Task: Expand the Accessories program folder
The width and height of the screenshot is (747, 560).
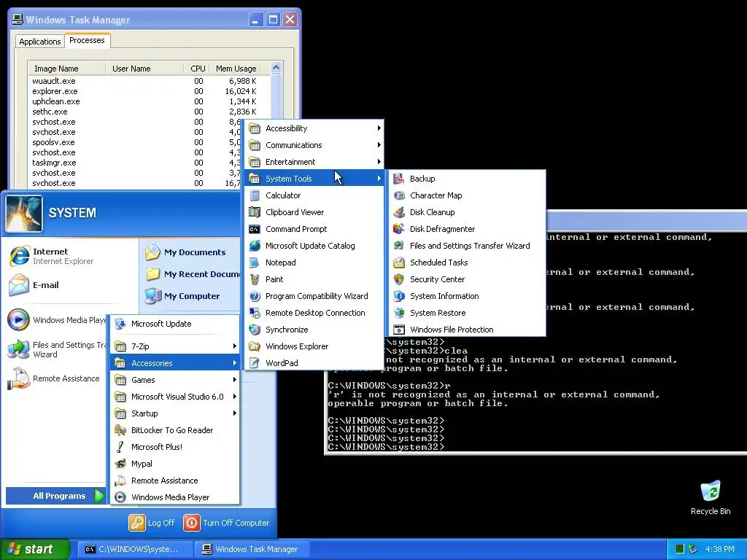Action: 175,363
